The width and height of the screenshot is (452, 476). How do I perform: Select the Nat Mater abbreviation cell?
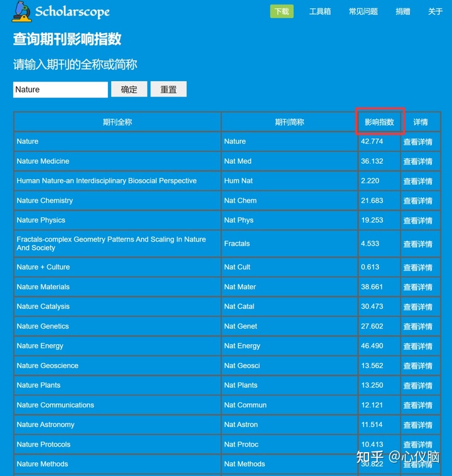pyautogui.click(x=289, y=287)
